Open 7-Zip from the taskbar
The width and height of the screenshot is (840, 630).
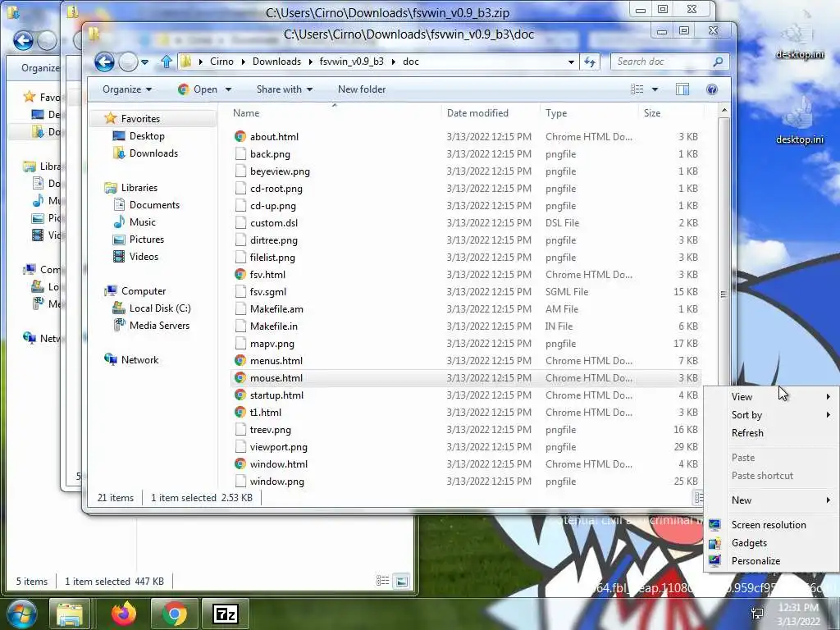point(225,614)
